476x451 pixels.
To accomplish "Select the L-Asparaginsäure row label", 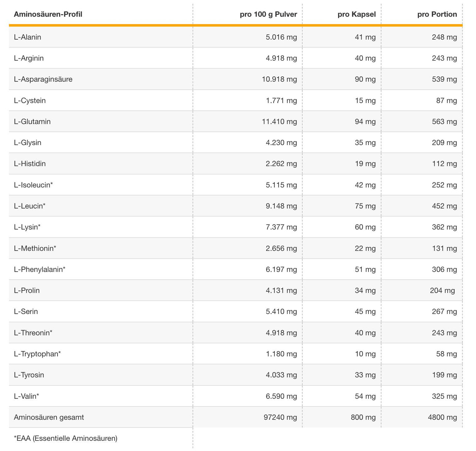I will point(43,79).
